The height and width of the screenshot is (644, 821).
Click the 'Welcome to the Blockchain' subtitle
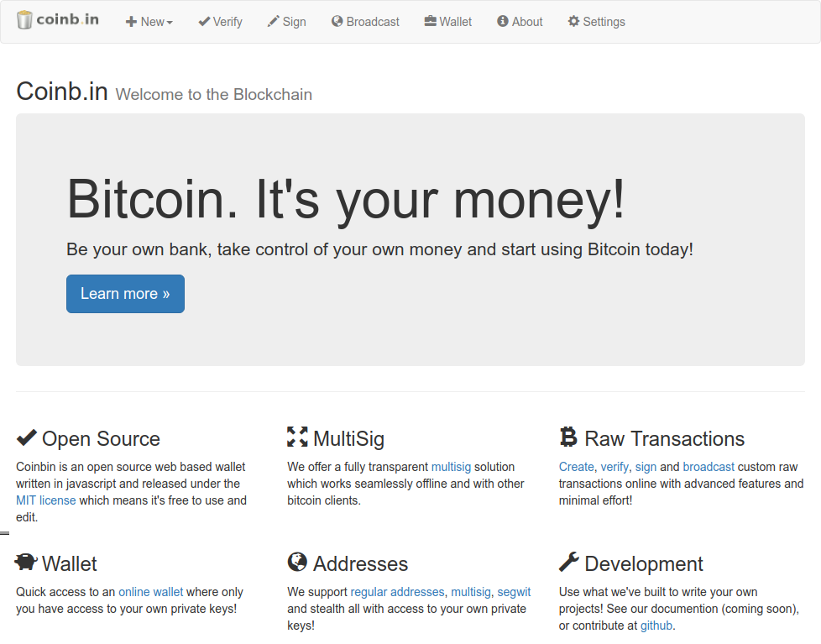pyautogui.click(x=213, y=95)
